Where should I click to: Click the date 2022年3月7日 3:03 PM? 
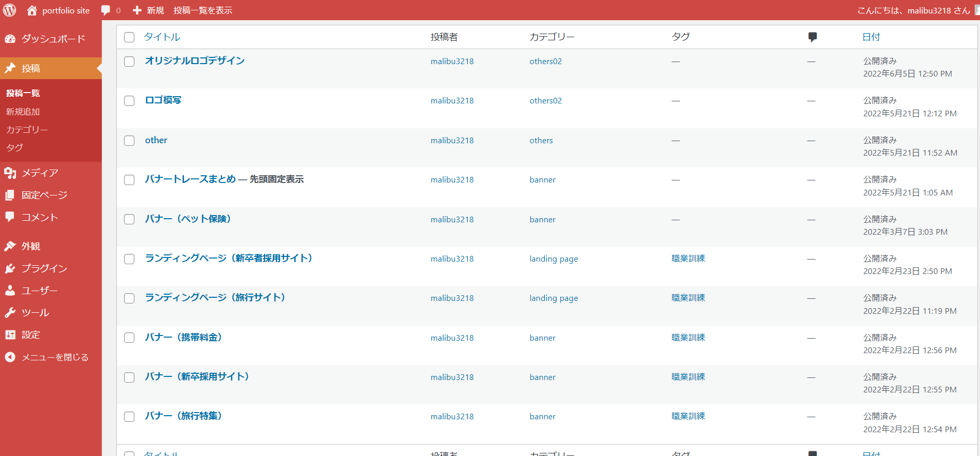(x=906, y=232)
